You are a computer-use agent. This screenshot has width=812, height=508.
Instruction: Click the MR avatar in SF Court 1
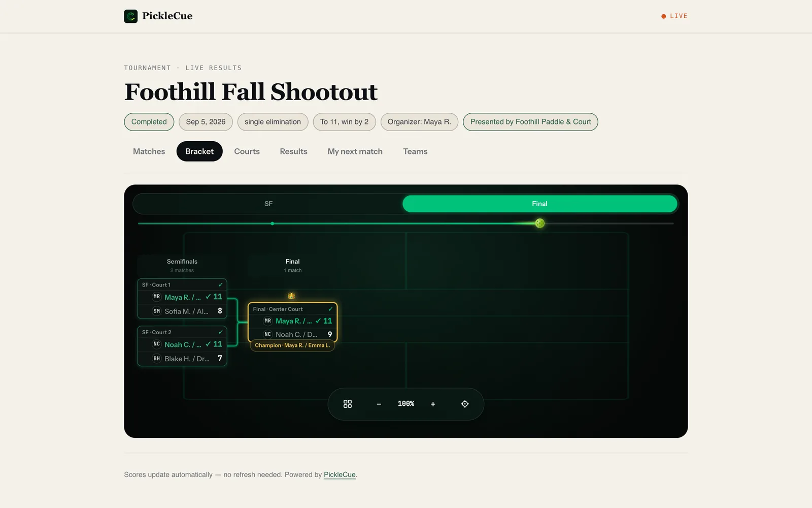(x=157, y=297)
